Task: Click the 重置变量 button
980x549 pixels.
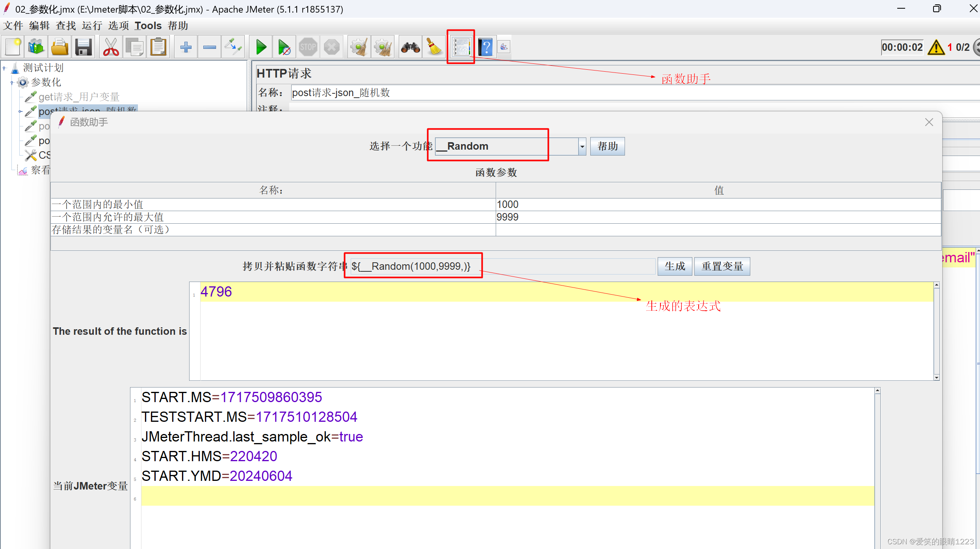Action: pyautogui.click(x=722, y=267)
